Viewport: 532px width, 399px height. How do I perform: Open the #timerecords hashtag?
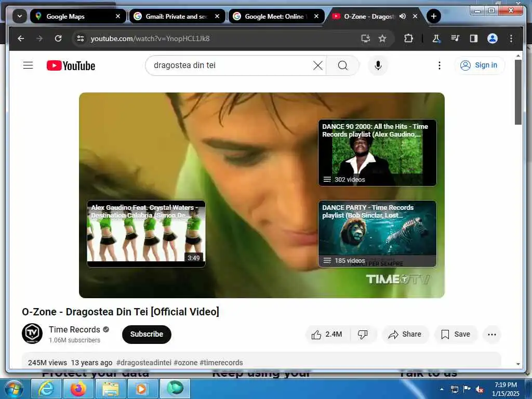coord(221,363)
